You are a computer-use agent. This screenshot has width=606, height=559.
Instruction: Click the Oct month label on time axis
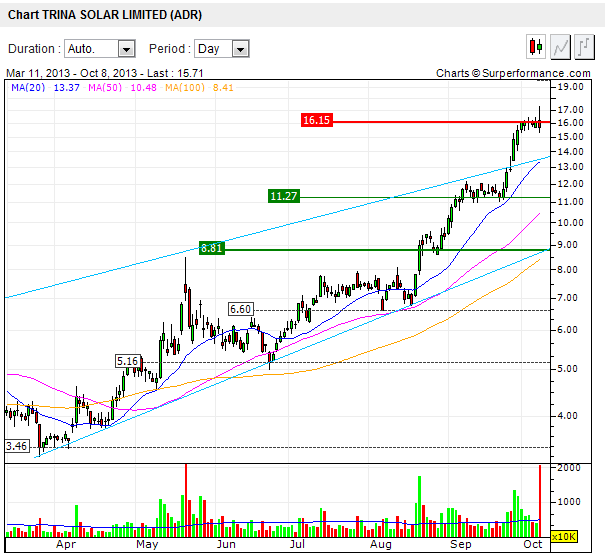(x=533, y=544)
